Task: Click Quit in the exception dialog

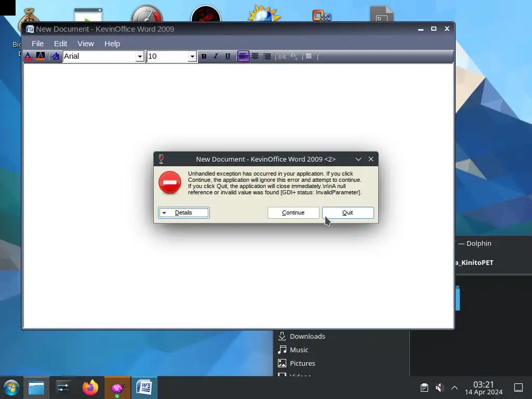Action: pyautogui.click(x=348, y=212)
